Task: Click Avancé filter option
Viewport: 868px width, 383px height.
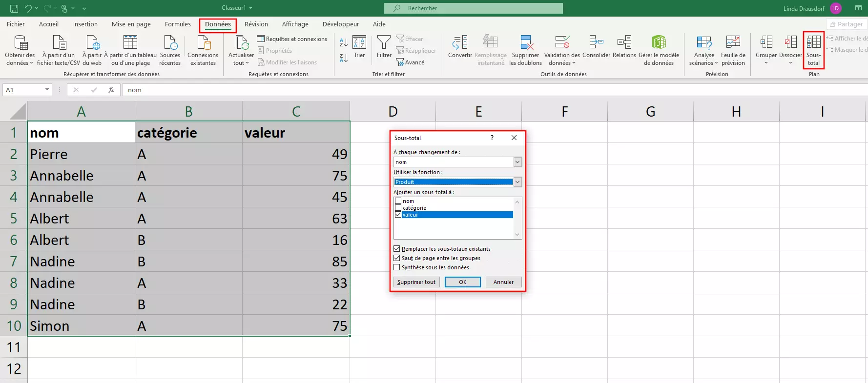Action: tap(410, 62)
